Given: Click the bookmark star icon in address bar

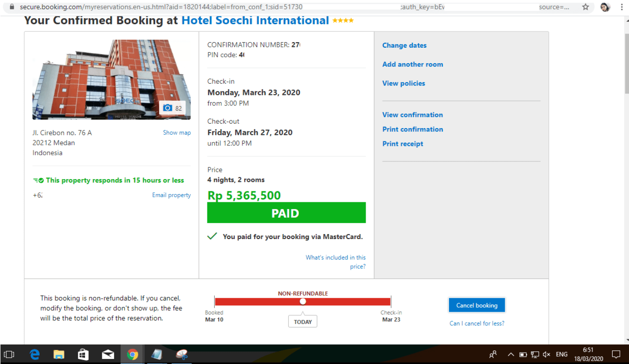Looking at the screenshot, I should point(585,7).
